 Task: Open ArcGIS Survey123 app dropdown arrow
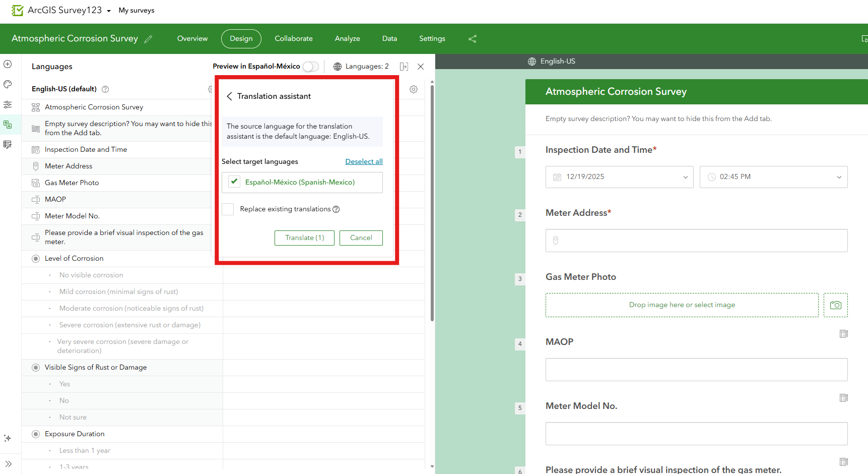[109, 11]
